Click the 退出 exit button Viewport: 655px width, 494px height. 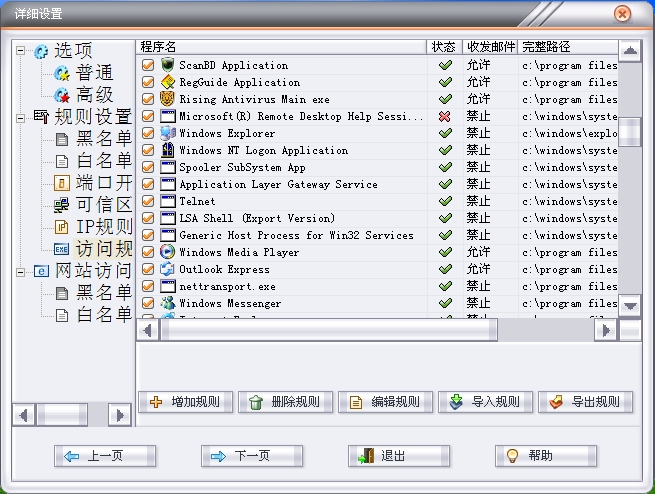[399, 456]
